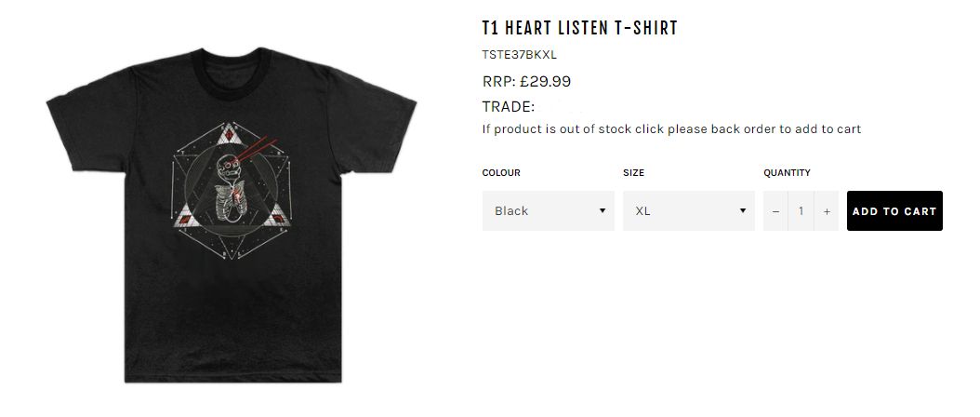This screenshot has height=417, width=980.
Task: Decrease quantity with the minus button
Action: tap(775, 211)
